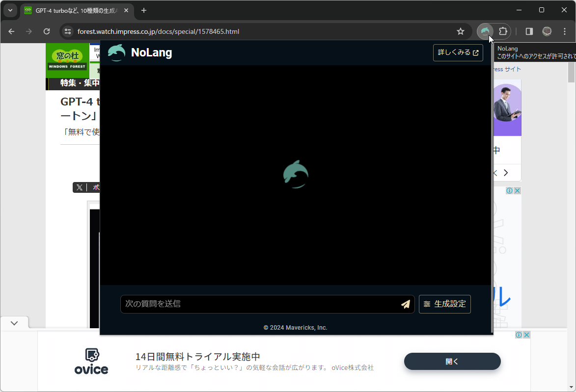Click the X share icon on the article
Viewport: 576px width, 392px height.
point(79,187)
